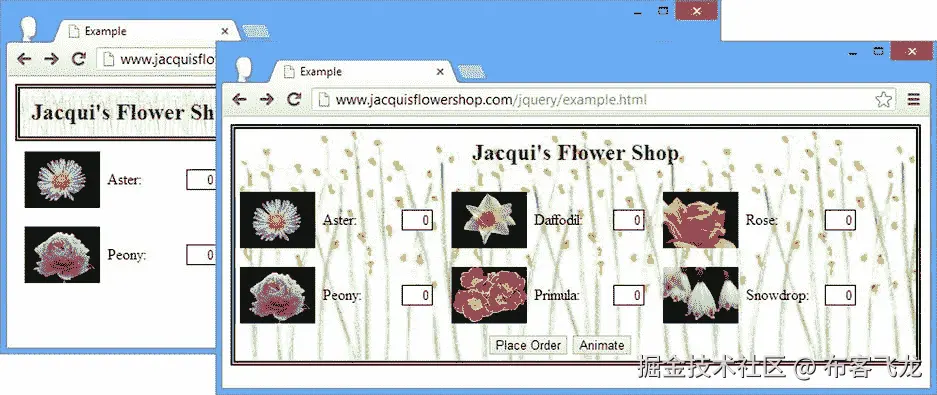The width and height of the screenshot is (937, 395).
Task: Click the Snowdrop quantity field
Action: tap(840, 295)
